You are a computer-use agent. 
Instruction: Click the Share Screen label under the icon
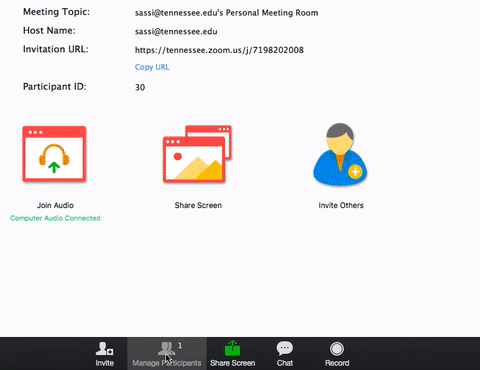[x=198, y=205]
